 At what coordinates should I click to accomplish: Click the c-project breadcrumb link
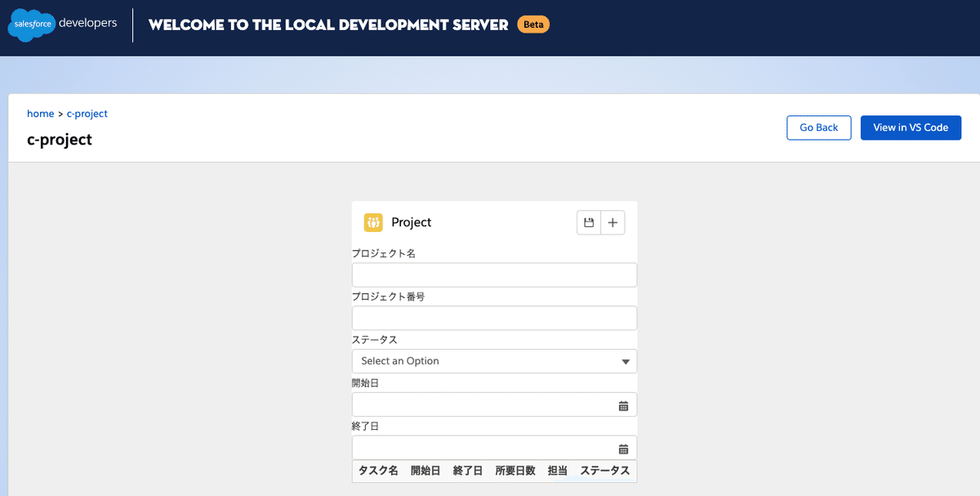(87, 114)
